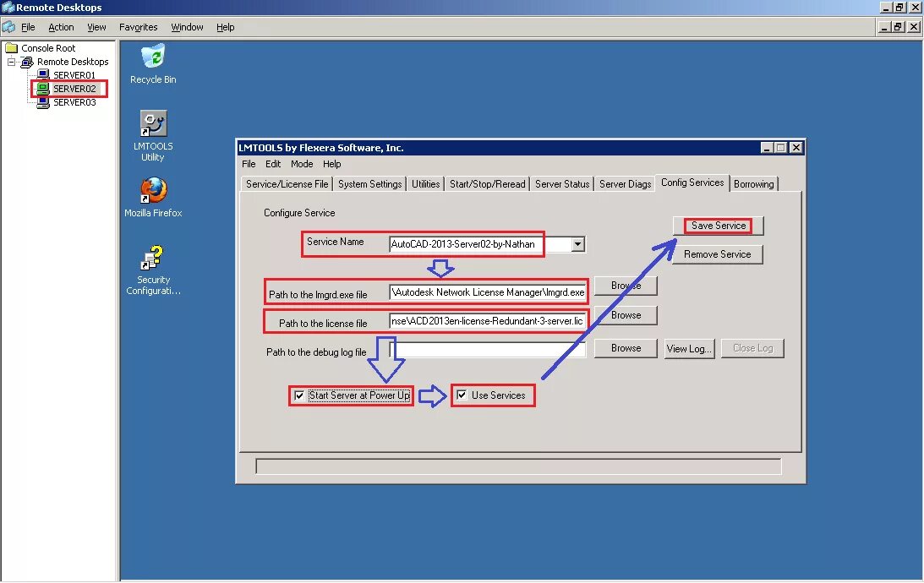The image size is (924, 583).
Task: Click the SERVER01 computer icon
Action: (x=43, y=75)
